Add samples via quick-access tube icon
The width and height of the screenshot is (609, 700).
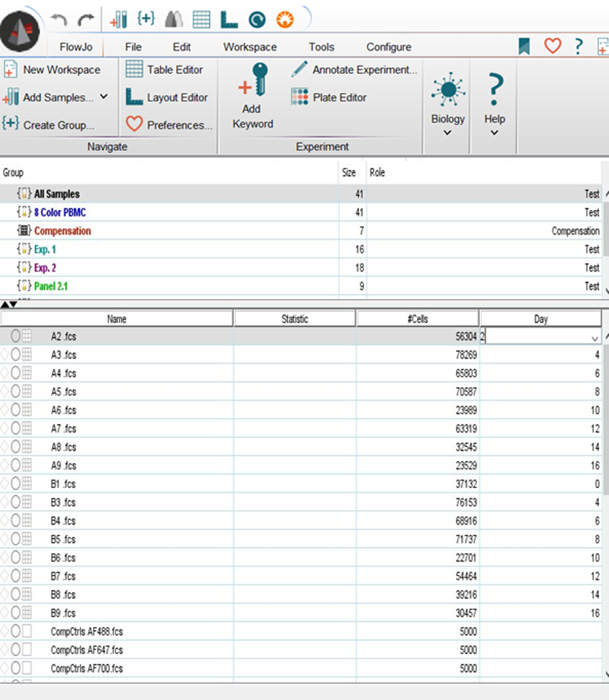tap(118, 20)
